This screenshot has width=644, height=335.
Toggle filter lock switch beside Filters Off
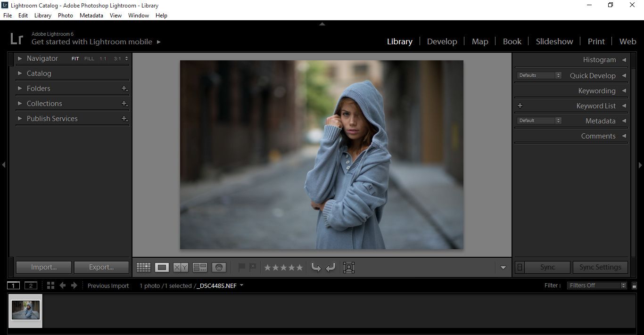[x=634, y=286]
